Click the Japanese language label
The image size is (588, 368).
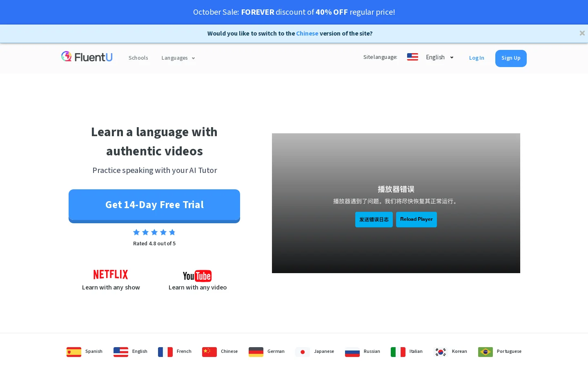(324, 352)
